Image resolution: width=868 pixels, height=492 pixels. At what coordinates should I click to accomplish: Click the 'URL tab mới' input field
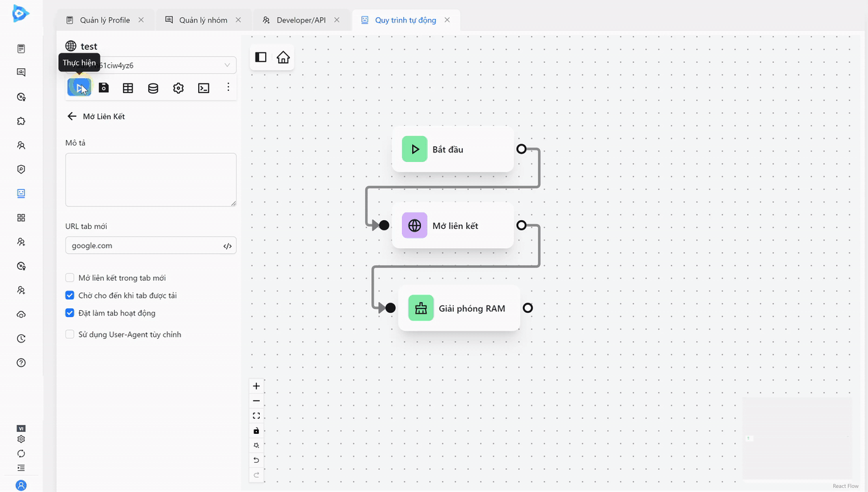pos(144,245)
